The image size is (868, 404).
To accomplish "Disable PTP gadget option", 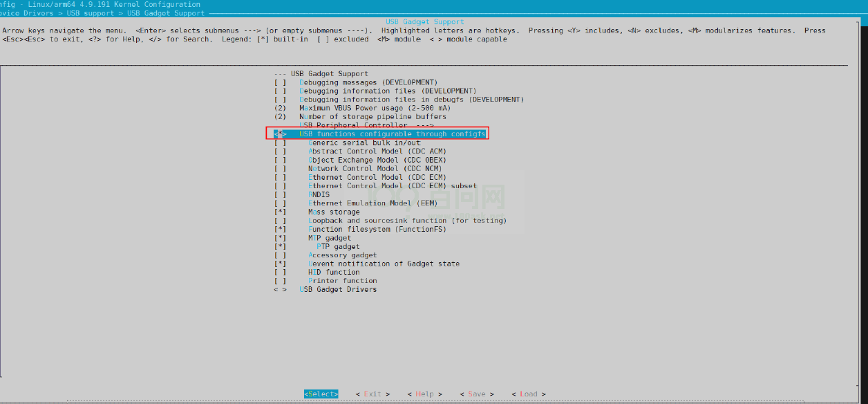I will point(317,246).
